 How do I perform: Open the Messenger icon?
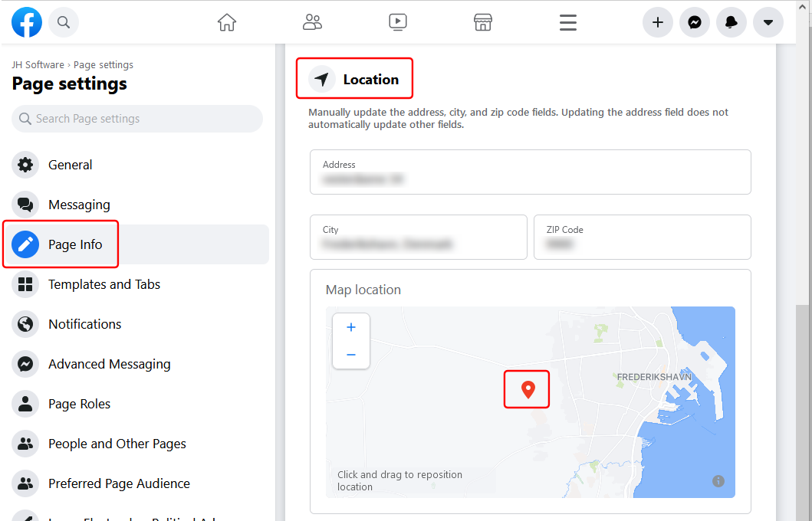[x=694, y=22]
